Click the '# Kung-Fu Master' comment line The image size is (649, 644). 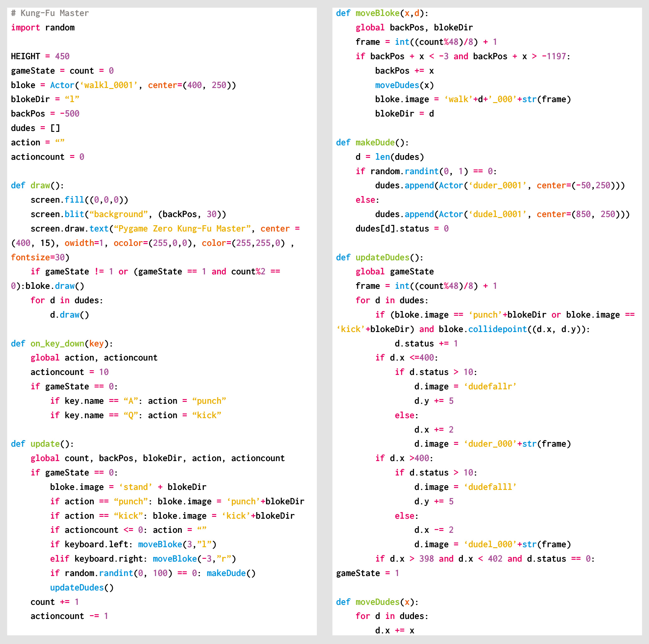pos(50,13)
